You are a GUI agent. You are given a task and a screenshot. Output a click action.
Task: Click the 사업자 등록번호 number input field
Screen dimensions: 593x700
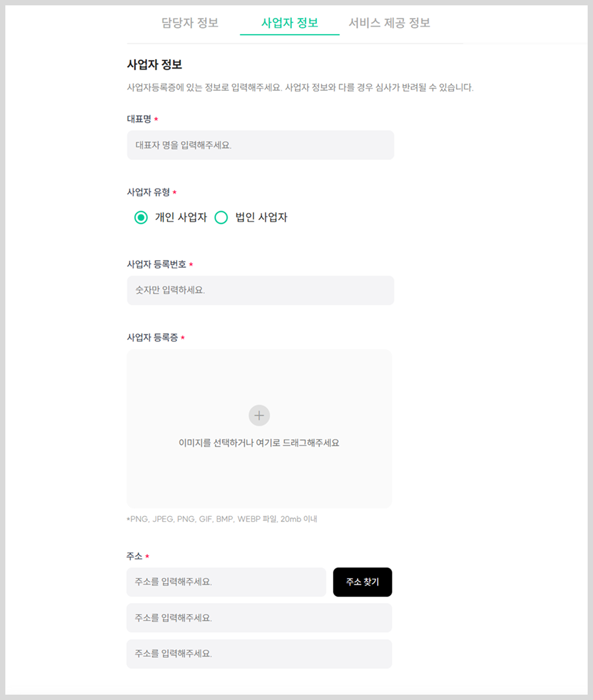tap(261, 290)
